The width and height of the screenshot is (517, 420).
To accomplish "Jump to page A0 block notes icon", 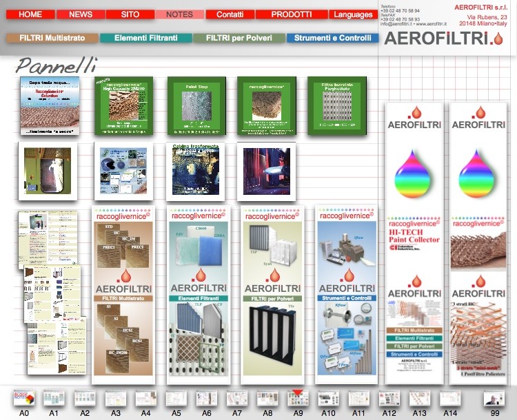I will [23, 398].
